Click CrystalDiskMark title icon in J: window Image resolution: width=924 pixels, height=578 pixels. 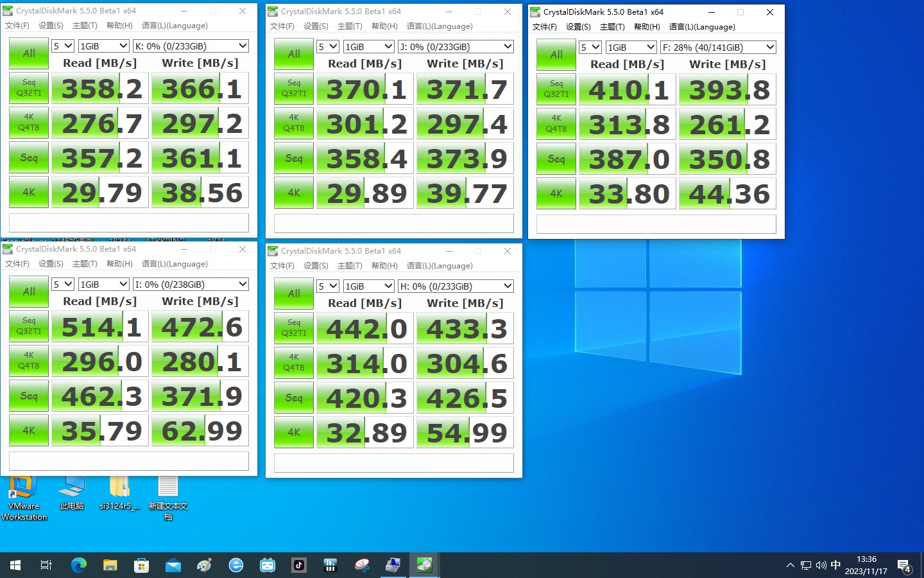point(273,12)
